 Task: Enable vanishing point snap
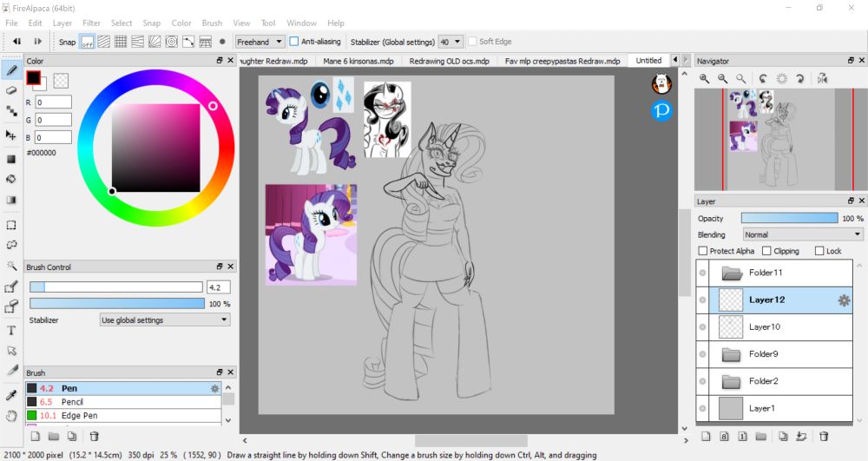tap(137, 42)
